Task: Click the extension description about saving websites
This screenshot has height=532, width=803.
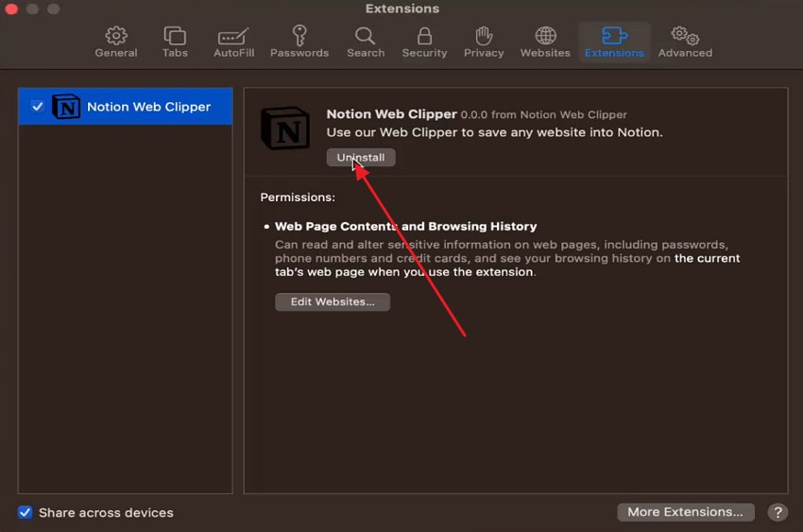Action: tap(494, 132)
